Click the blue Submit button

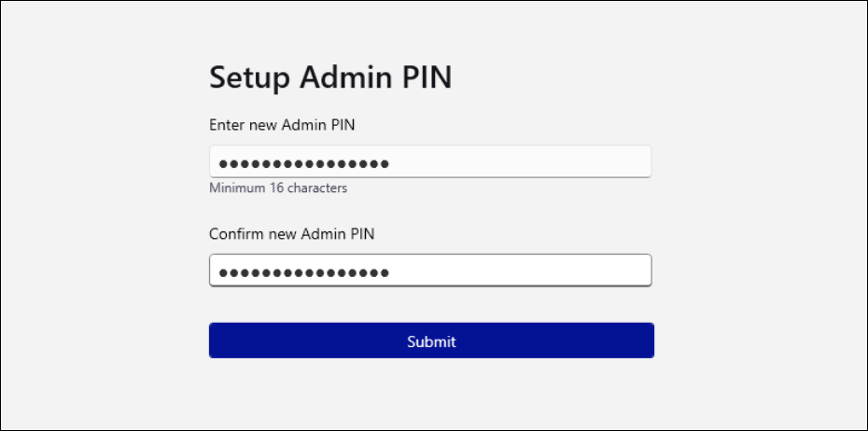click(431, 341)
